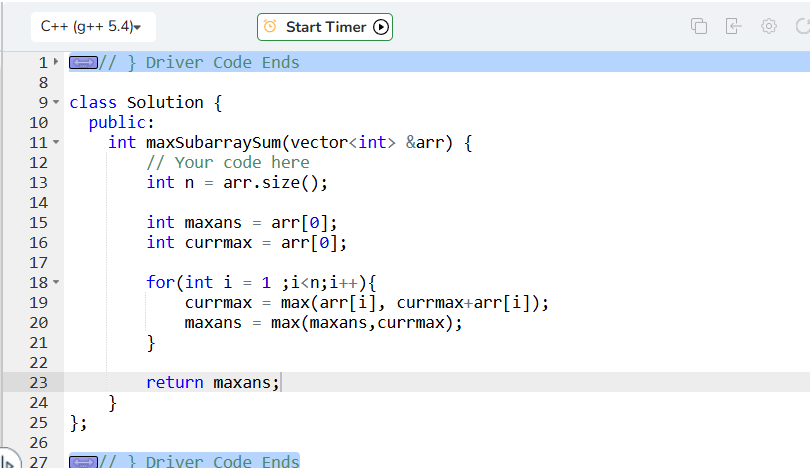Collapse the for loop fold arrow on line 18
Viewport: 810px width, 468px height.
point(56,282)
